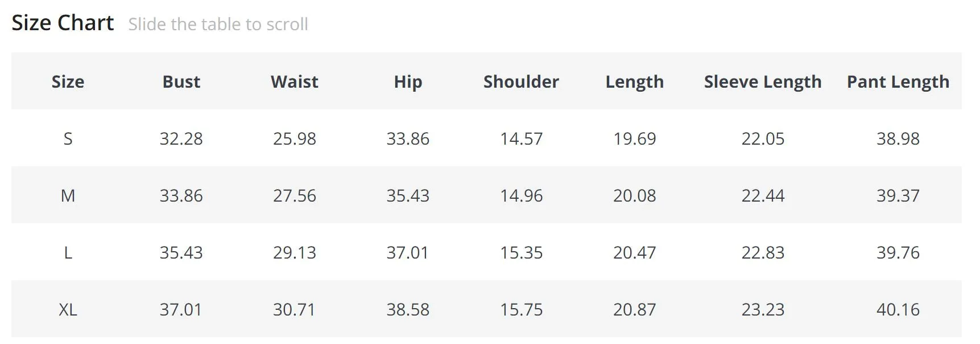Click the L size row label
This screenshot has height=344, width=980.
(x=68, y=252)
